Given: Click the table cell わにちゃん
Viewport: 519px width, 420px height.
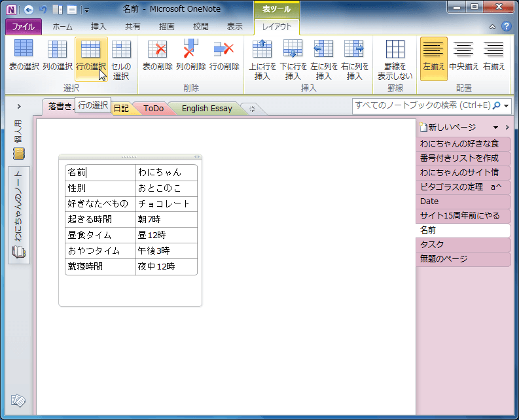Looking at the screenshot, I should point(166,173).
